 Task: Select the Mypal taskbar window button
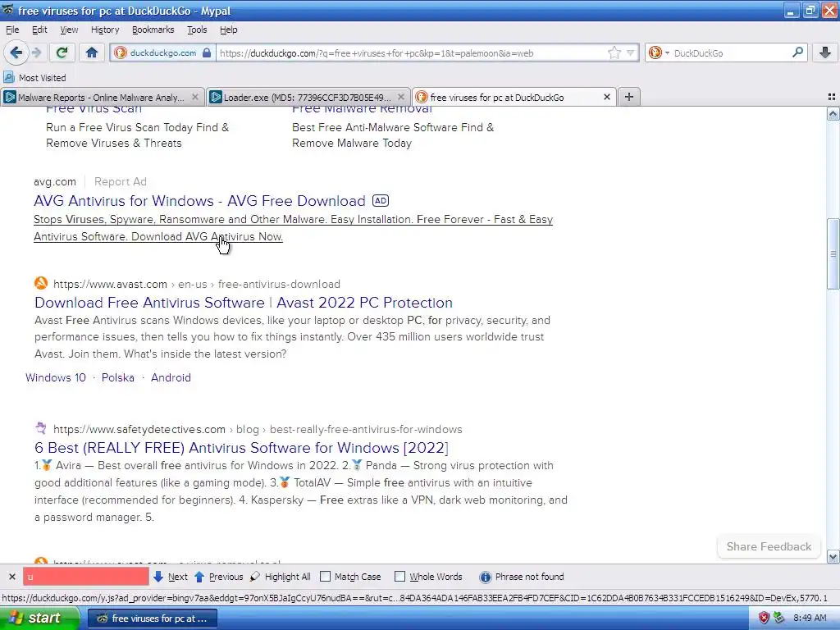pos(152,619)
